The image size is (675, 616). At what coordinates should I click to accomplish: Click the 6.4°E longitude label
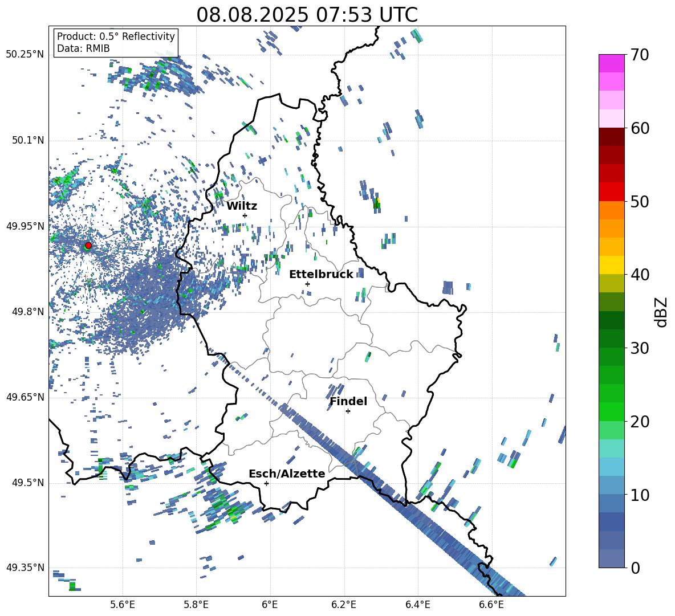point(417,605)
